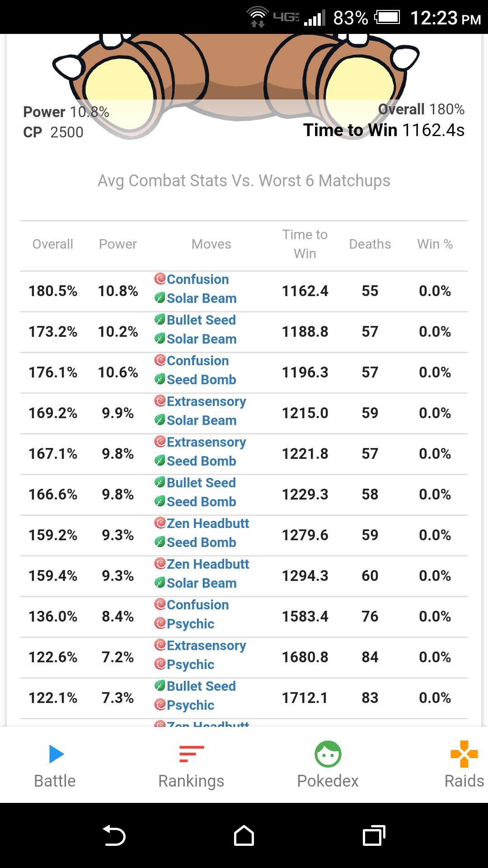The width and height of the screenshot is (488, 868).
Task: Open the Seed Bomb link in the 176.1% row
Action: 202,380
